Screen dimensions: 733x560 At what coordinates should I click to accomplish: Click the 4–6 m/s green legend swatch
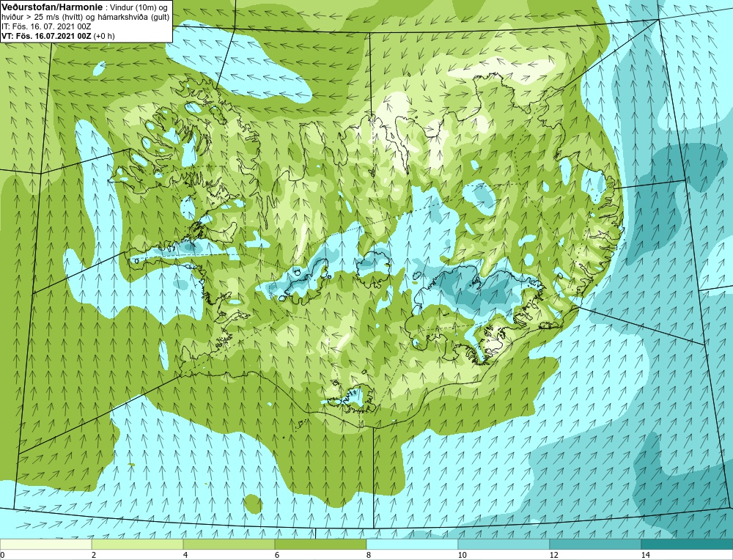[229, 544]
